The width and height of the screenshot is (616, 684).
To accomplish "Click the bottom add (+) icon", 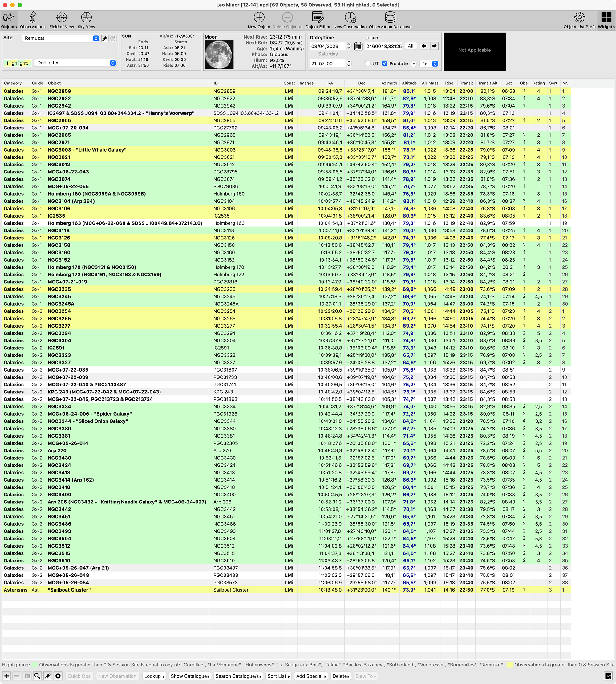I will click(x=7, y=676).
